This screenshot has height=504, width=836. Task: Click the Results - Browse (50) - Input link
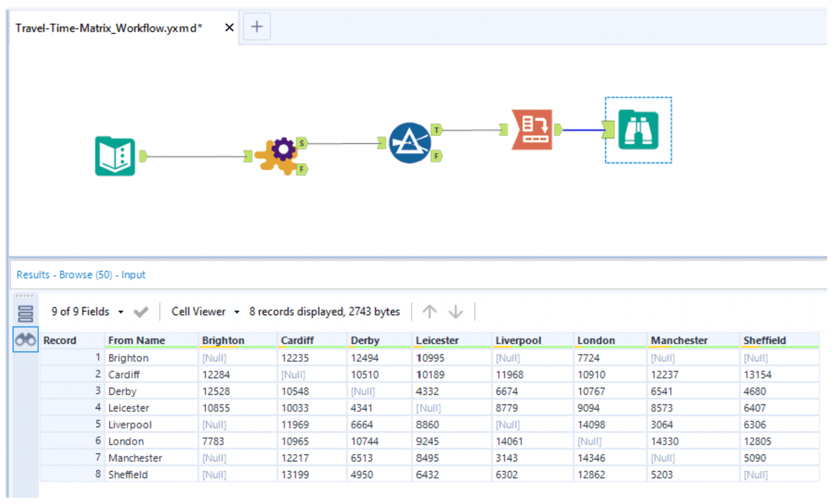point(81,275)
